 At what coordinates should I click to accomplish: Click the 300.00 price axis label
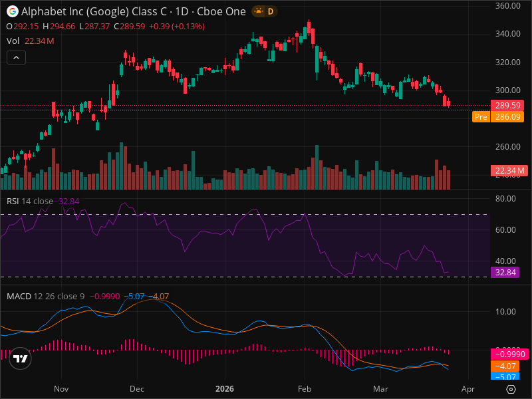tap(507, 90)
